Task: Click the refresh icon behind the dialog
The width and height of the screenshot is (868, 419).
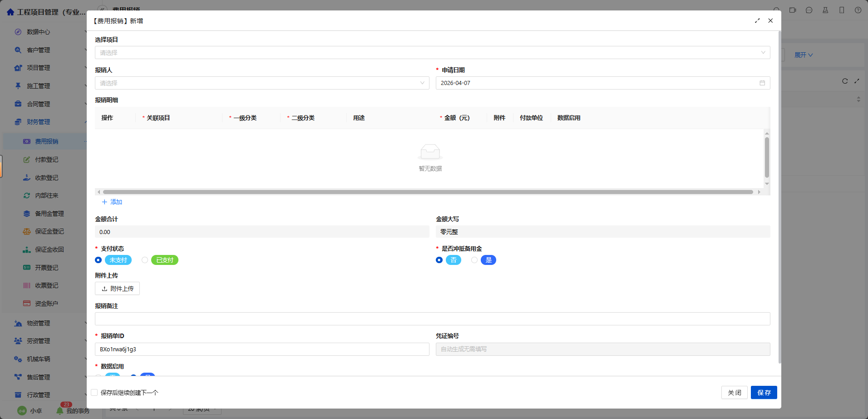Action: pos(845,81)
